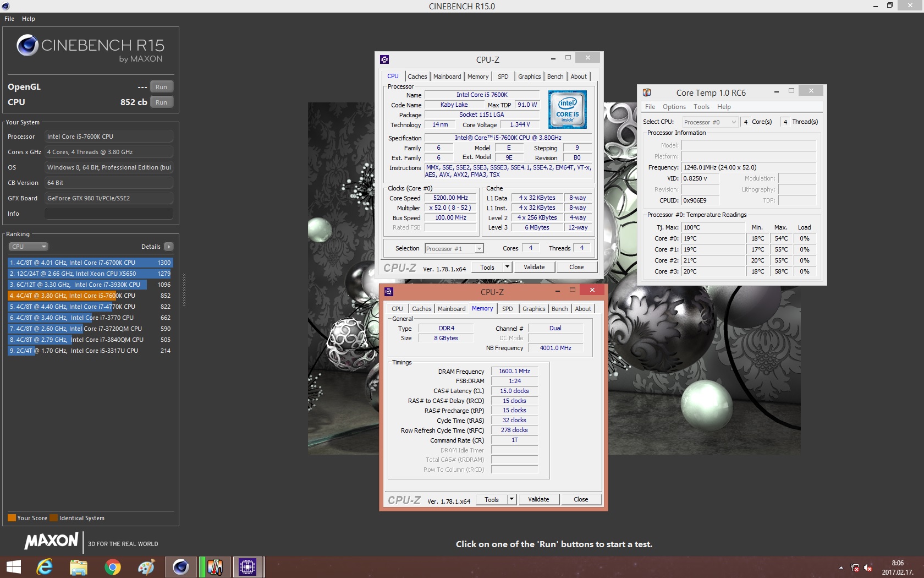
Task: Click Validate in the CPU-Z Memory window
Action: coord(538,499)
